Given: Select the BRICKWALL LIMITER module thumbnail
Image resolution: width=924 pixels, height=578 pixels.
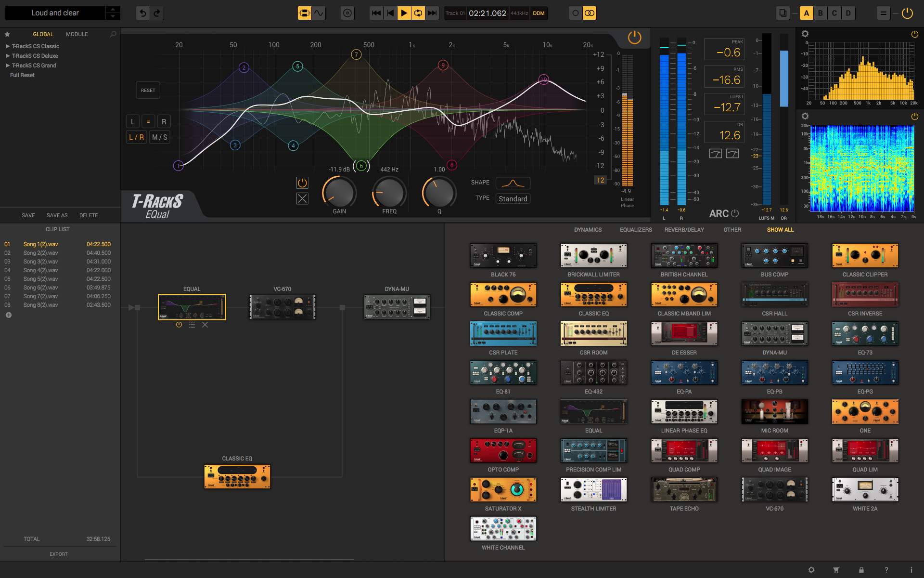Looking at the screenshot, I should point(593,255).
